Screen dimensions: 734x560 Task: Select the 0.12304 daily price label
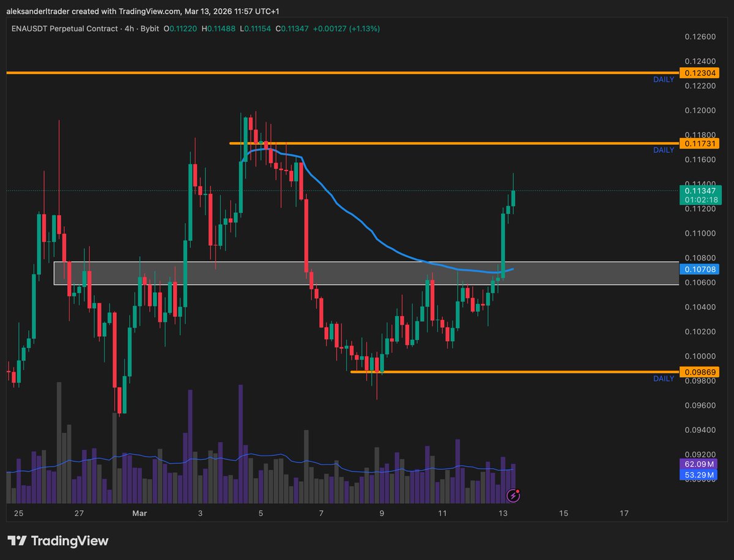coord(700,73)
